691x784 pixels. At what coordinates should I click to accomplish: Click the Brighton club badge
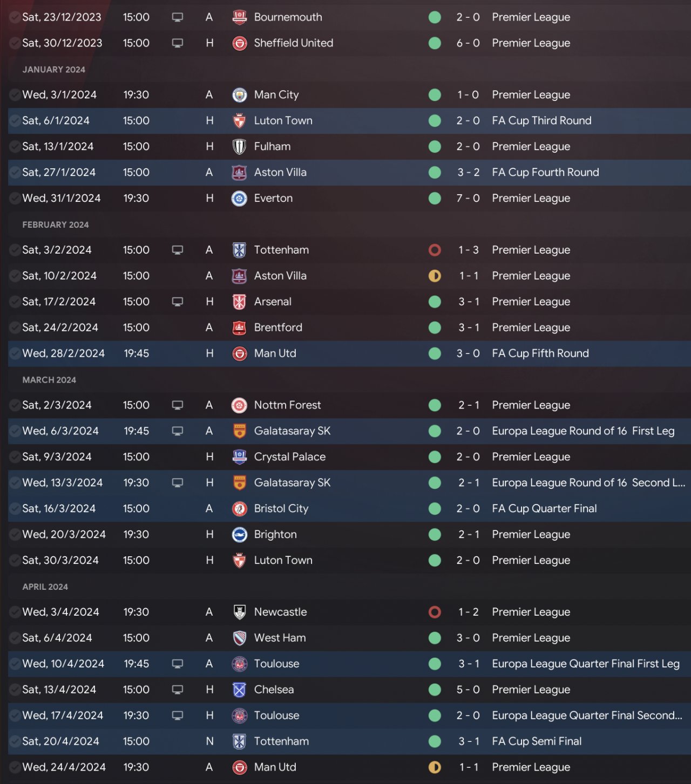(239, 535)
